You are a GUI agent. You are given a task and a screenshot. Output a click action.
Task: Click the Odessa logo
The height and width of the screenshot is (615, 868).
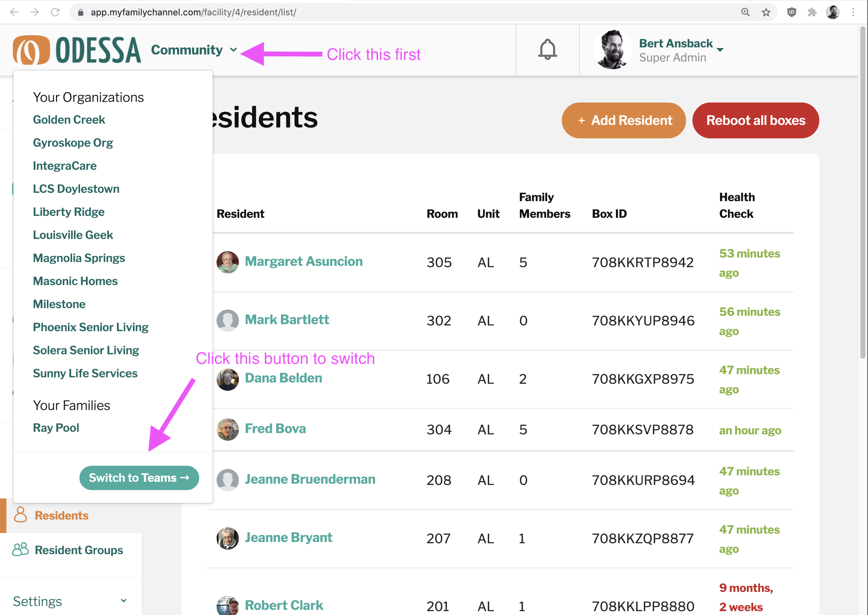tap(77, 50)
